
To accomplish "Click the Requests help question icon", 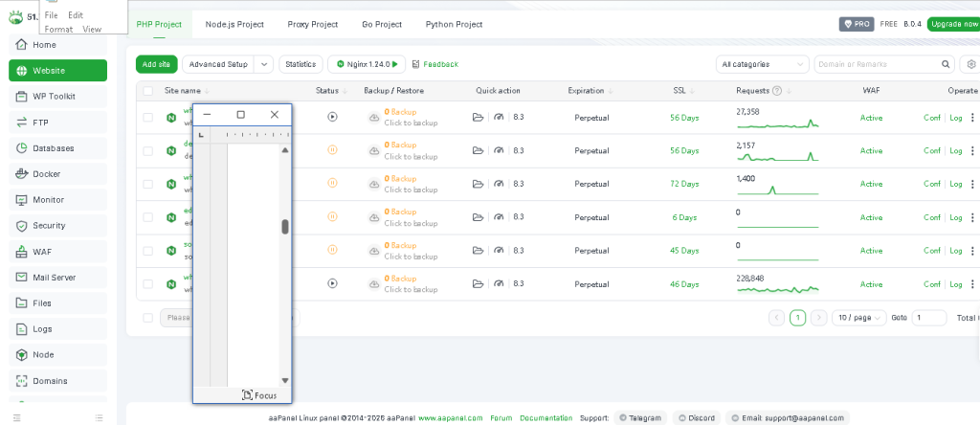I will point(777,91).
